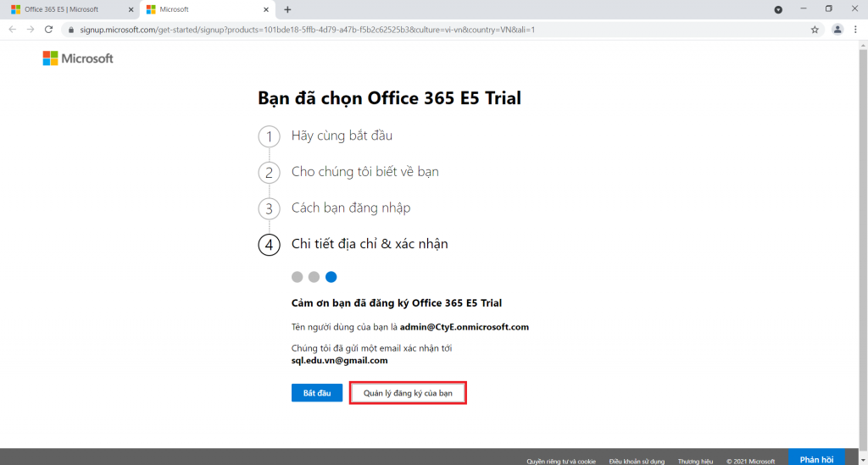This screenshot has height=465, width=868.
Task: Click the browser forward arrow
Action: (31, 30)
